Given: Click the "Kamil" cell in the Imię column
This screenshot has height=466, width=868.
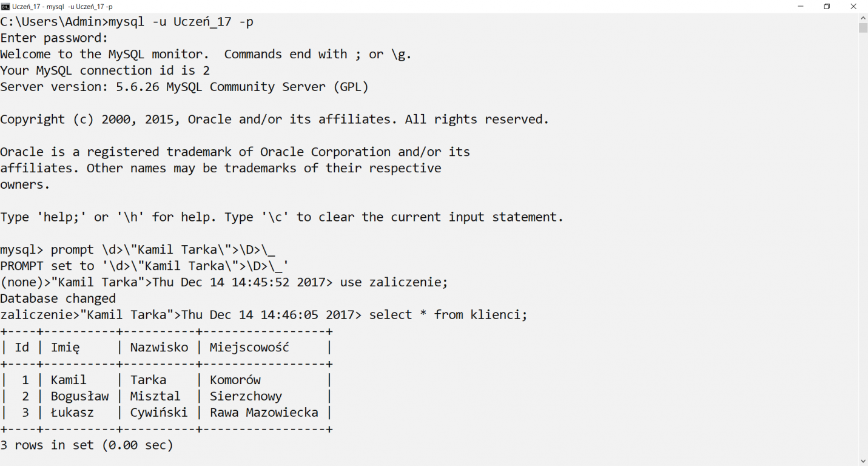Looking at the screenshot, I should [x=69, y=380].
